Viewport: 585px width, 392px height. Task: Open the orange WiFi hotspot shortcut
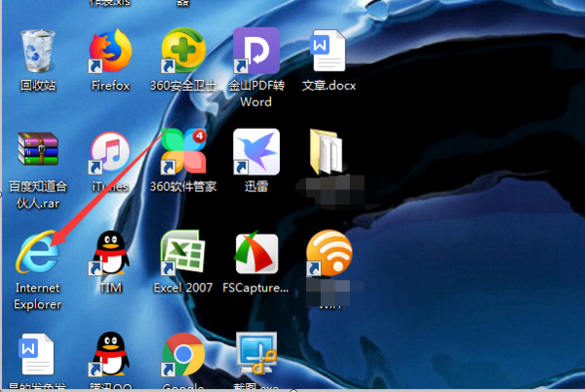coord(329,253)
